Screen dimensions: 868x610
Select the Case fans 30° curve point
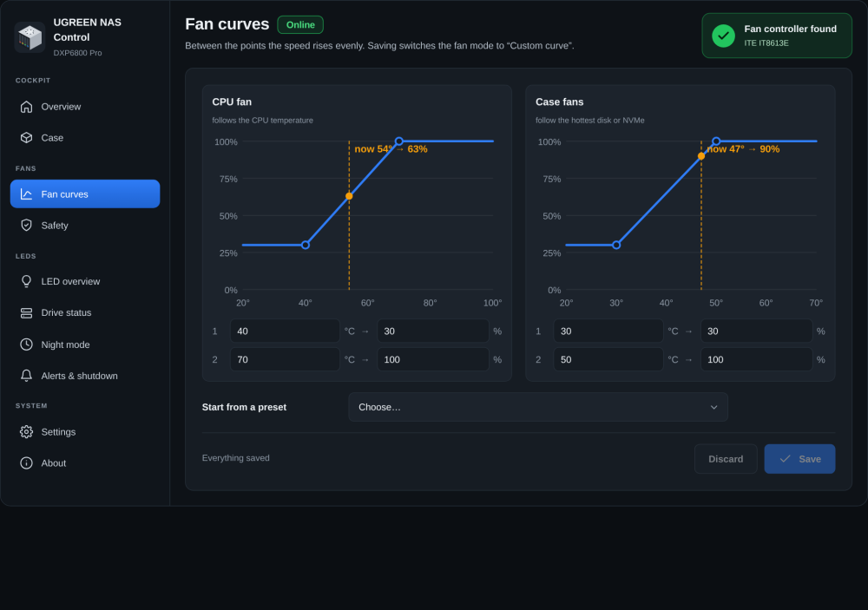tap(616, 246)
